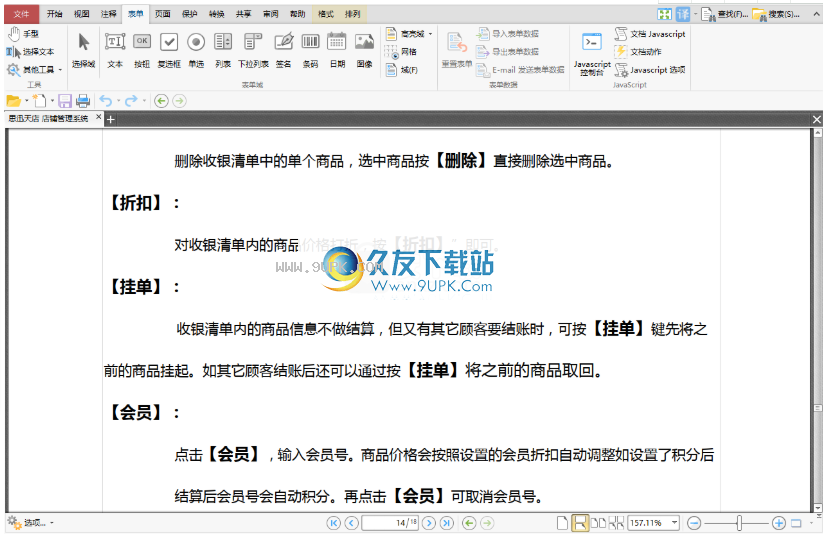The width and height of the screenshot is (823, 539).
Task: Open the 保护 protect tab
Action: [x=189, y=14]
